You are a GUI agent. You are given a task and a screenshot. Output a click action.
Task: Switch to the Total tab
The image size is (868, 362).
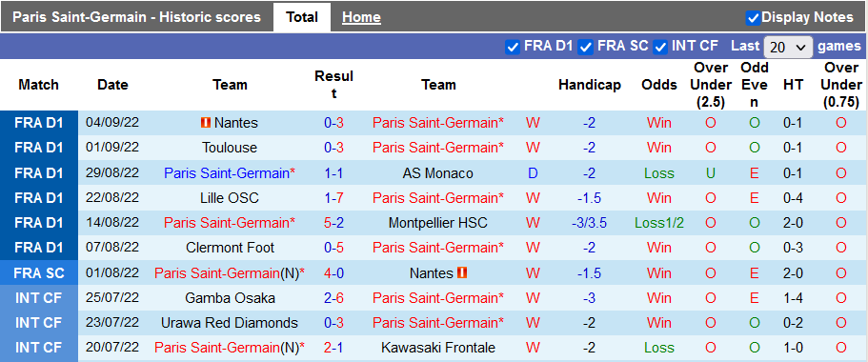point(302,17)
